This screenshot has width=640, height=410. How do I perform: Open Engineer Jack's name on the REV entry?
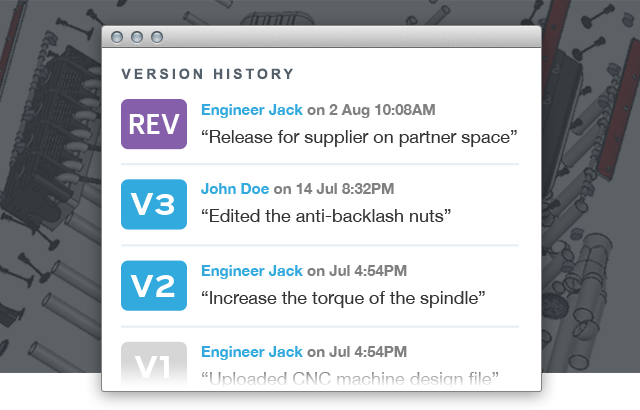click(x=252, y=108)
